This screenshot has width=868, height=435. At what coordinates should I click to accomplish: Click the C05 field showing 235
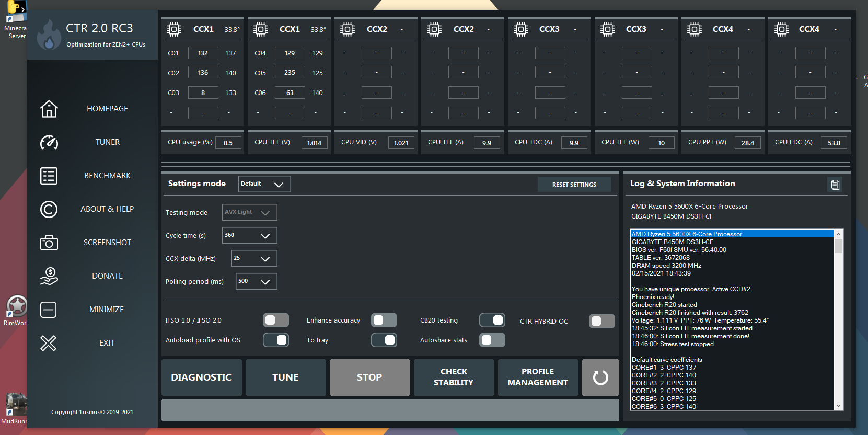pos(290,73)
